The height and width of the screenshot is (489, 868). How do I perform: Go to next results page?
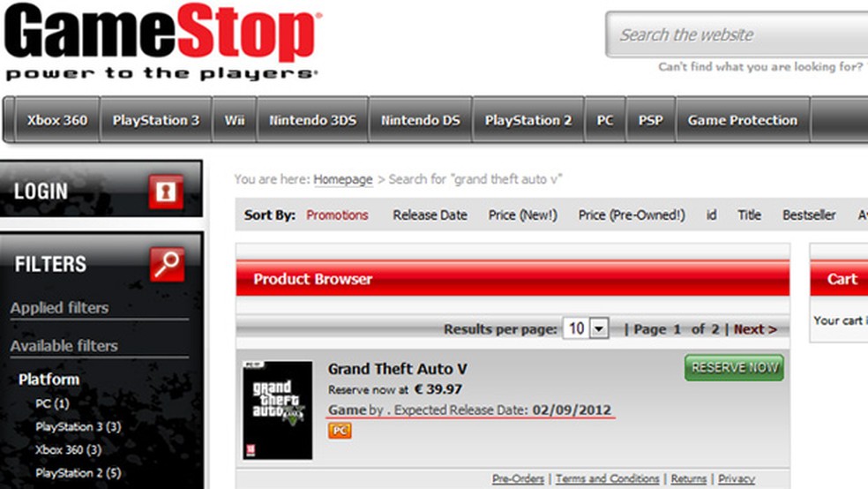coord(755,329)
